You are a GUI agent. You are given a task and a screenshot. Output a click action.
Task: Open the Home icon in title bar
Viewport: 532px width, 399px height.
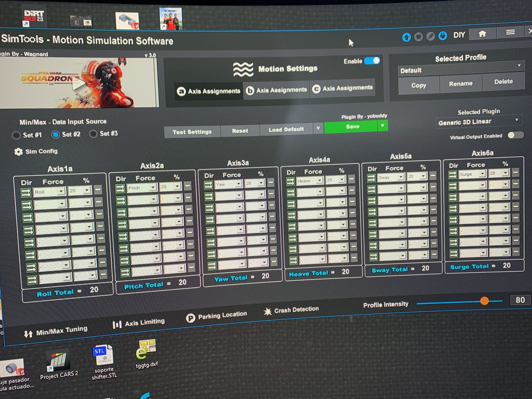482,34
